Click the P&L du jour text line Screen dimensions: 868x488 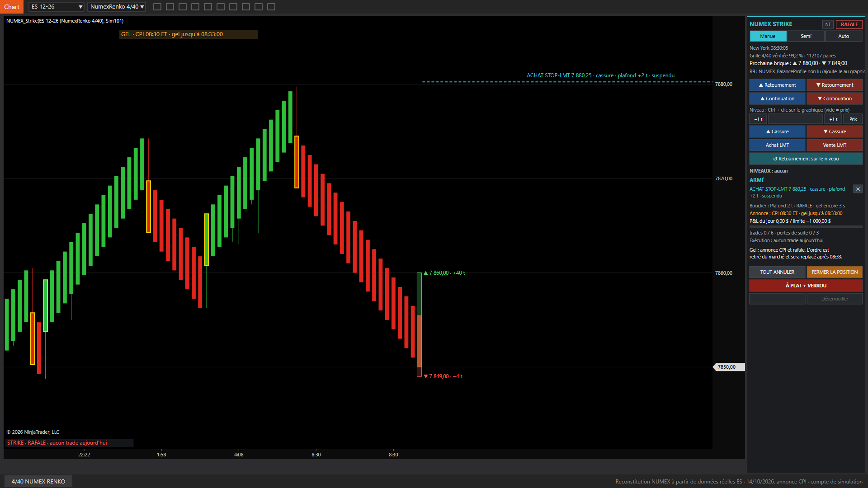click(x=790, y=221)
